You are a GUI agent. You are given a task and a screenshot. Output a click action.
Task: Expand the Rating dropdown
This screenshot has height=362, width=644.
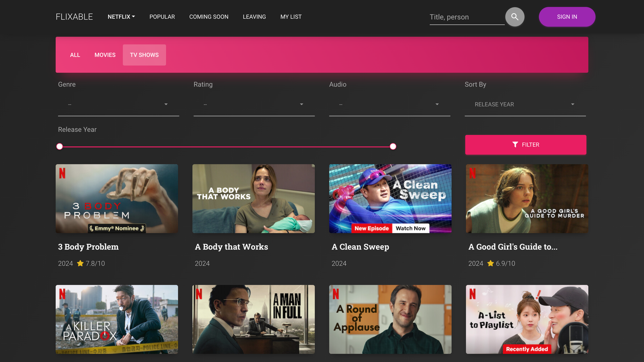[x=254, y=104]
